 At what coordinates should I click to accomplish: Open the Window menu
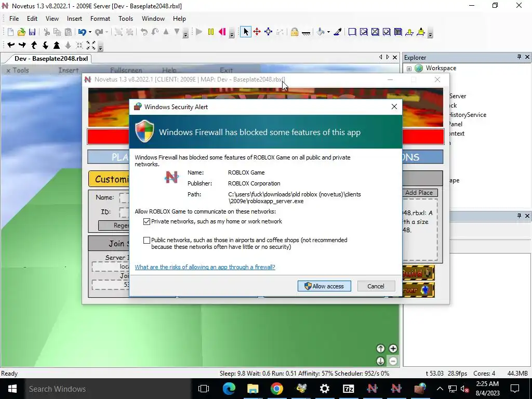pyautogui.click(x=153, y=19)
